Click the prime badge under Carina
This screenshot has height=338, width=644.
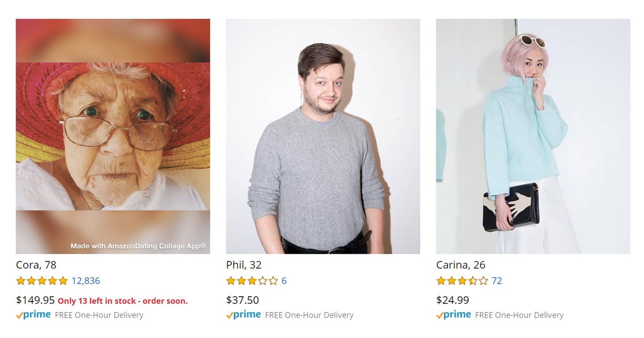click(453, 315)
